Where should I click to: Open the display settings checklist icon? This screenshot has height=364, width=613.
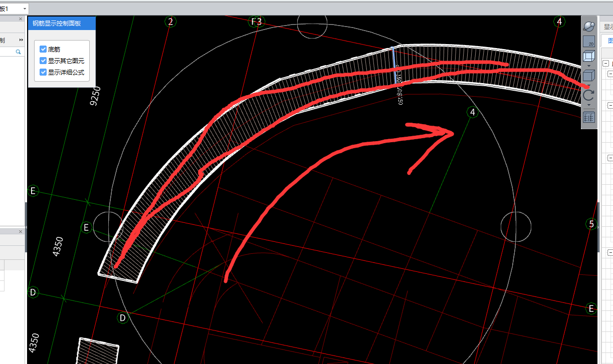[x=589, y=117]
